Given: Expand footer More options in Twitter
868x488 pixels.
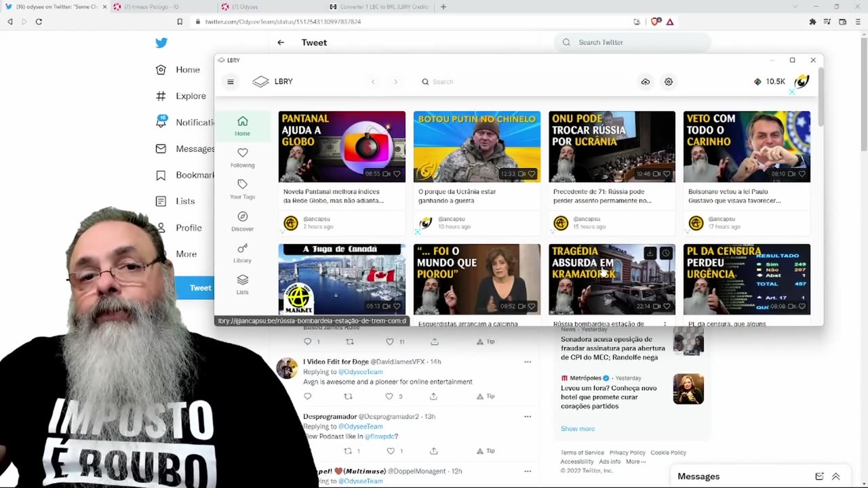Looking at the screenshot, I should click(x=635, y=462).
